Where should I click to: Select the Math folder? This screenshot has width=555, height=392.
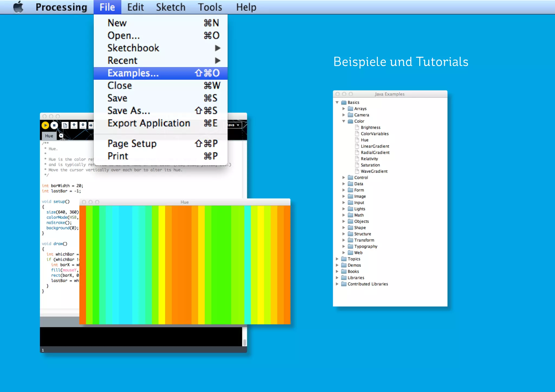(356, 215)
